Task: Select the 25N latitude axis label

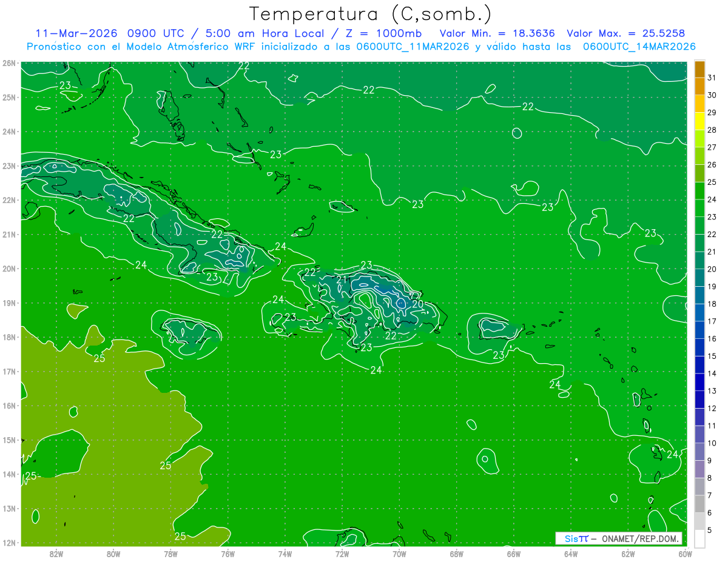Action: click(9, 98)
